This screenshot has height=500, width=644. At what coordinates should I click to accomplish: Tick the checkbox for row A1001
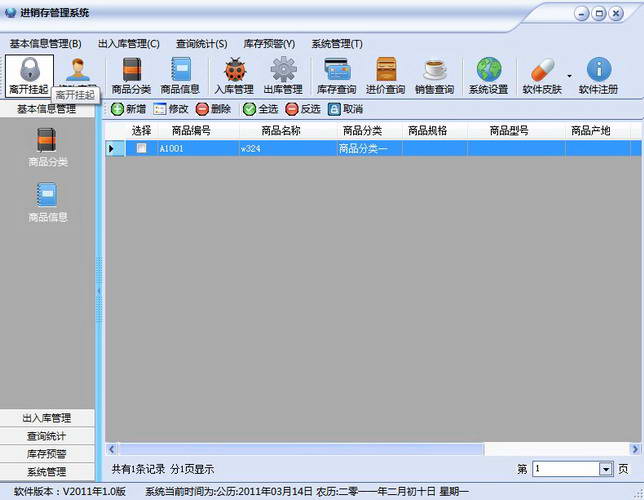[x=141, y=148]
